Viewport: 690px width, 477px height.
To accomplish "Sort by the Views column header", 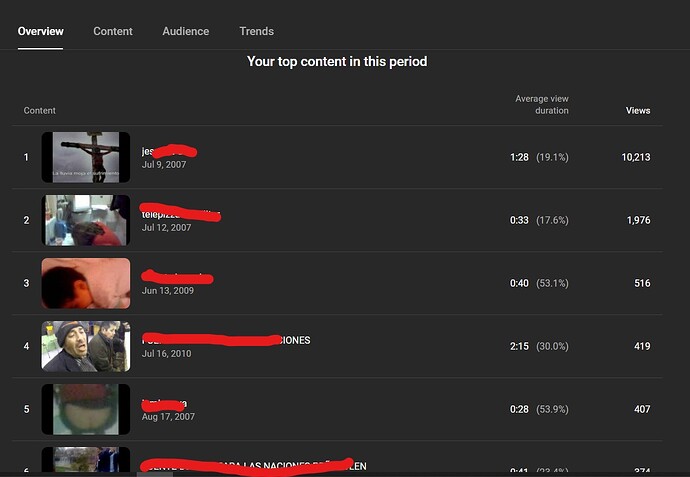I will click(x=638, y=110).
